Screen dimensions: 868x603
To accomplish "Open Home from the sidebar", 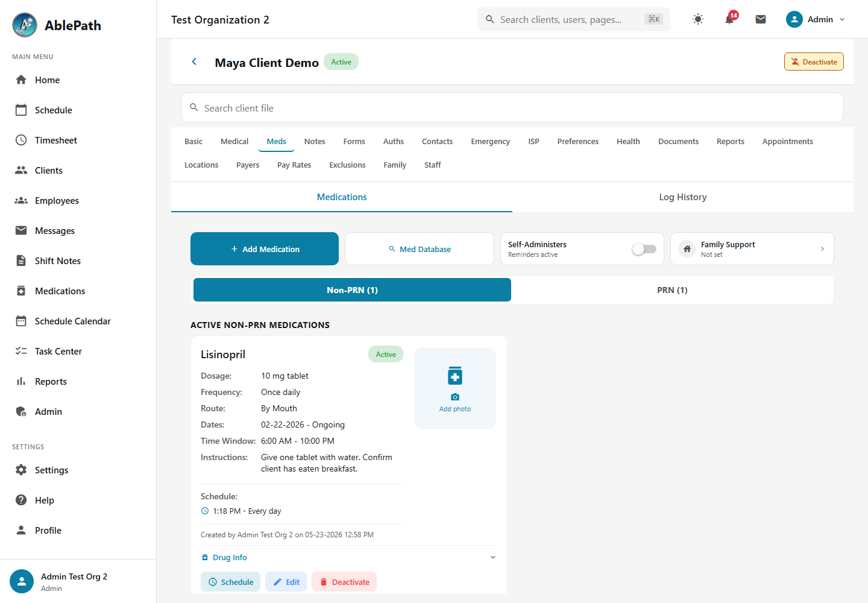I will coord(47,80).
